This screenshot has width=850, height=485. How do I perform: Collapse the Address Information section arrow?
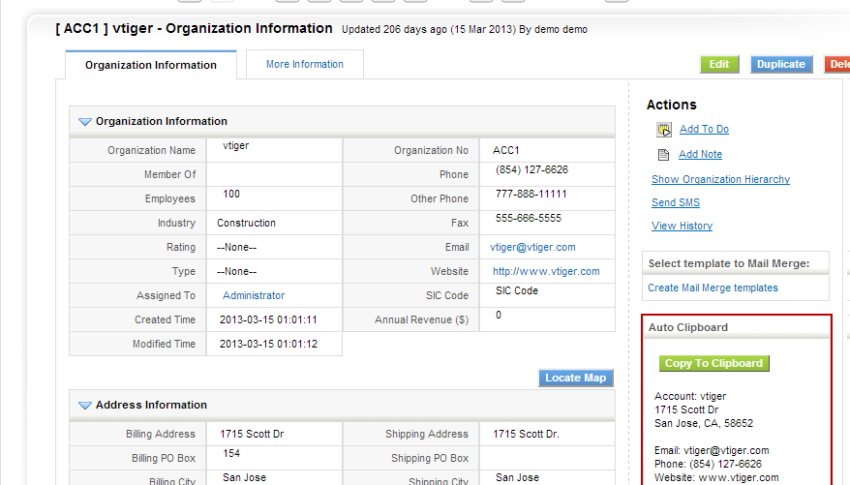click(85, 405)
